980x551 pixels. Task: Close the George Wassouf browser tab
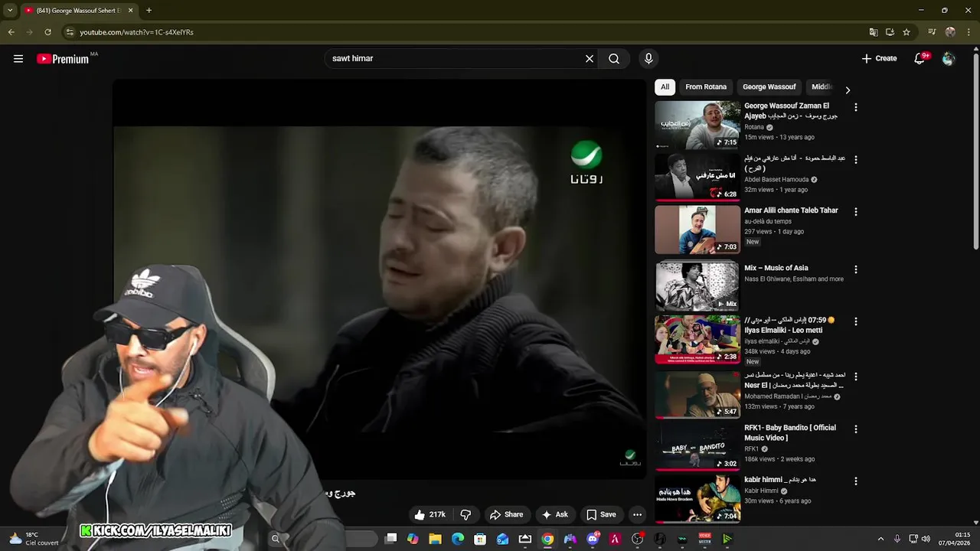pyautogui.click(x=130, y=11)
